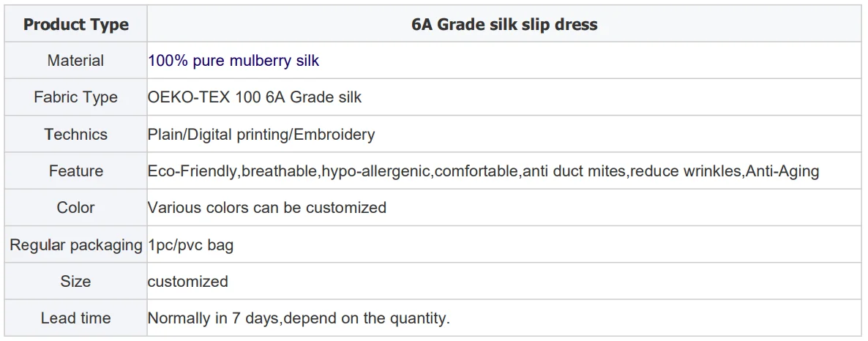Click the 'Product Type' header cell
Viewport: 868px width, 341px height.
[75, 24]
